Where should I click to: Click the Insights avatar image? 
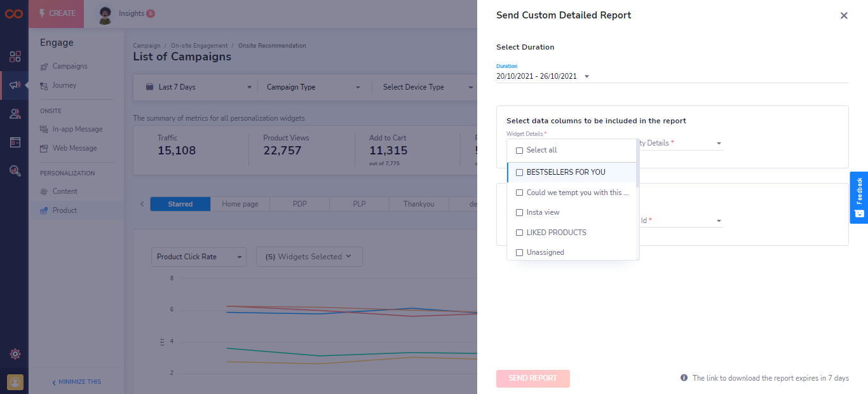[x=105, y=15]
